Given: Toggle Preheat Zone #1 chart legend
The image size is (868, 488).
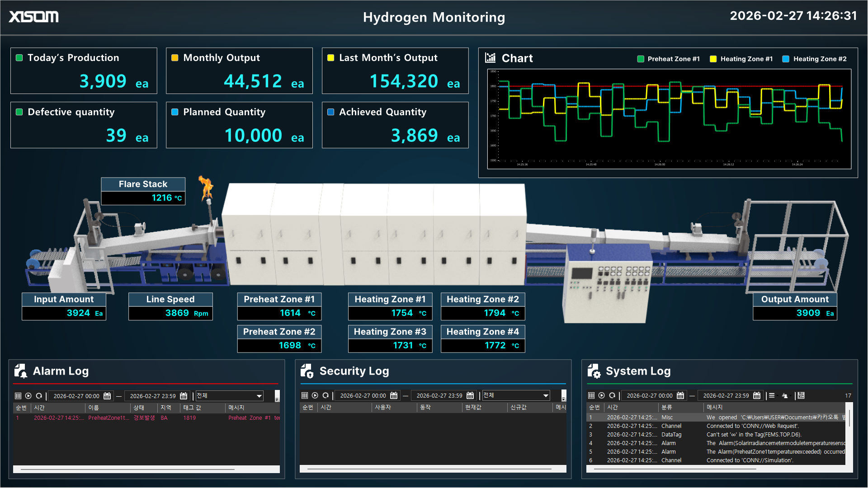Looking at the screenshot, I should tap(668, 59).
